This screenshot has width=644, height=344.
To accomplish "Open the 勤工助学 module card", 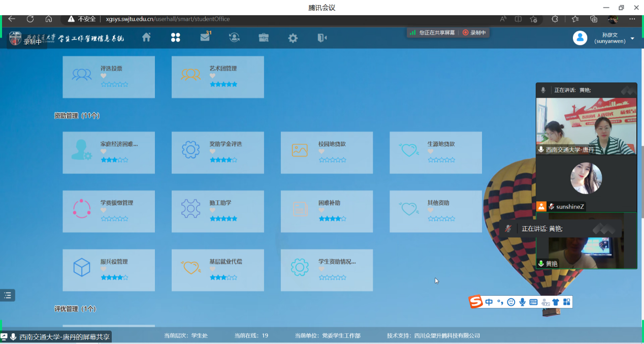I will click(x=217, y=210).
